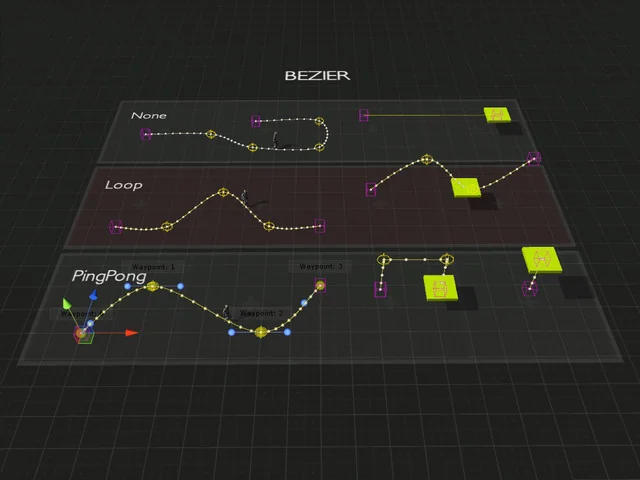
Task: Click the green Y-axis arrow of the gizmo
Action: coord(67,303)
